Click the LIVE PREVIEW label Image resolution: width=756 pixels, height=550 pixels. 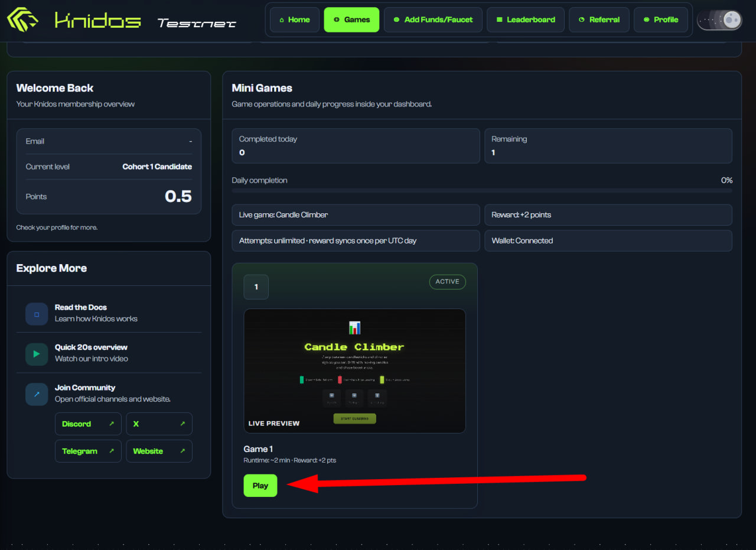coord(274,424)
